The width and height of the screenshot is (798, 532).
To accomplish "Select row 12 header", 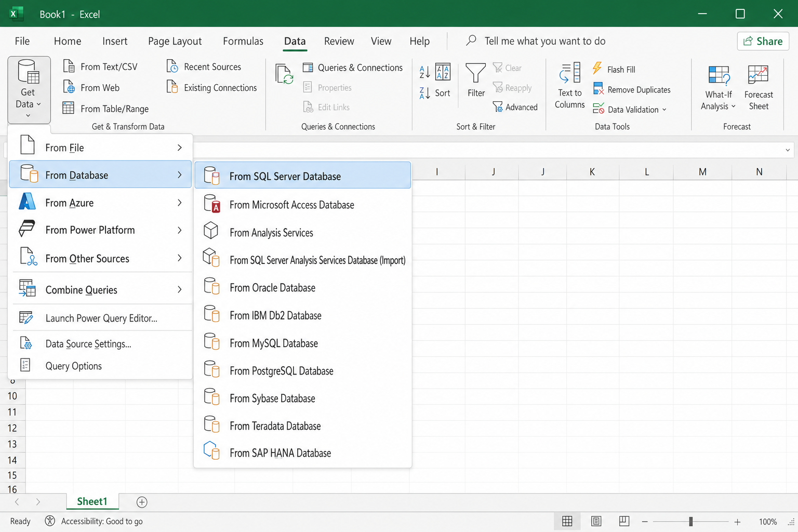I will coord(12,428).
